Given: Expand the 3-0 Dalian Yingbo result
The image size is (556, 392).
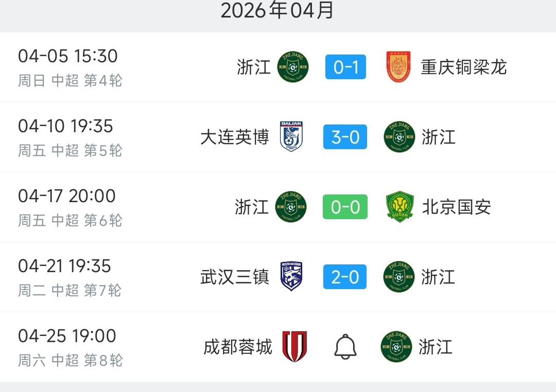Looking at the screenshot, I should [345, 137].
